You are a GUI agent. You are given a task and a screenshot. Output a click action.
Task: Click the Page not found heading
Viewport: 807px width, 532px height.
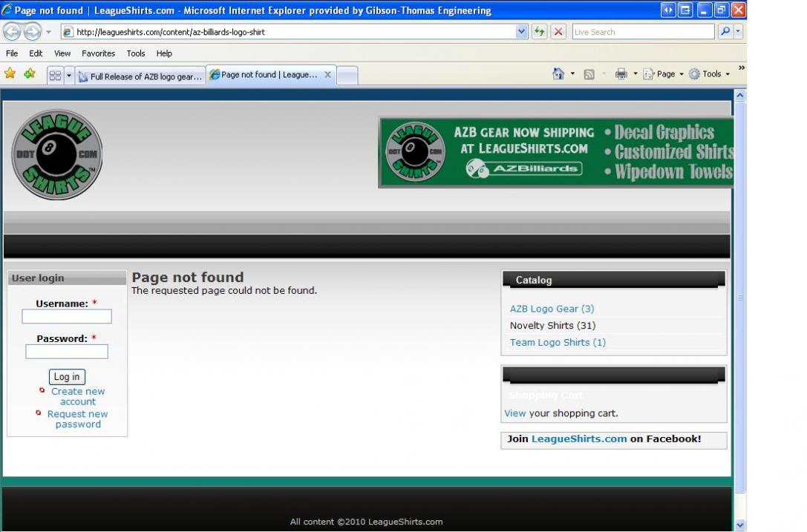(x=188, y=278)
